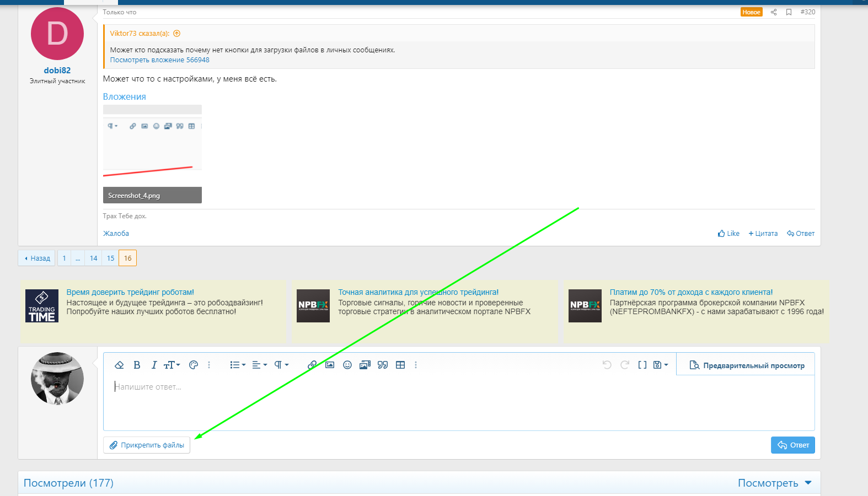The image size is (868, 496).
Task: Go to page 14 of thread
Action: [94, 258]
